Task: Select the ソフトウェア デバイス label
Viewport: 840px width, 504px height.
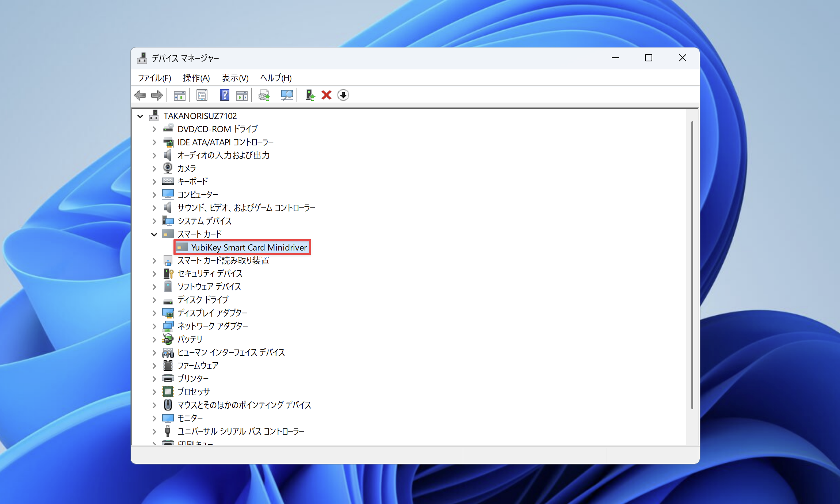Action: [x=209, y=287]
